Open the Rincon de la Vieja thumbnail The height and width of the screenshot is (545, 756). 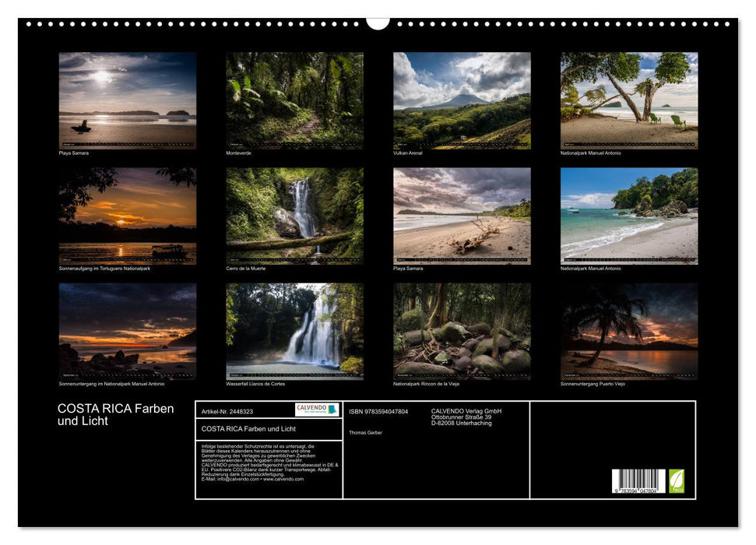pos(462,332)
